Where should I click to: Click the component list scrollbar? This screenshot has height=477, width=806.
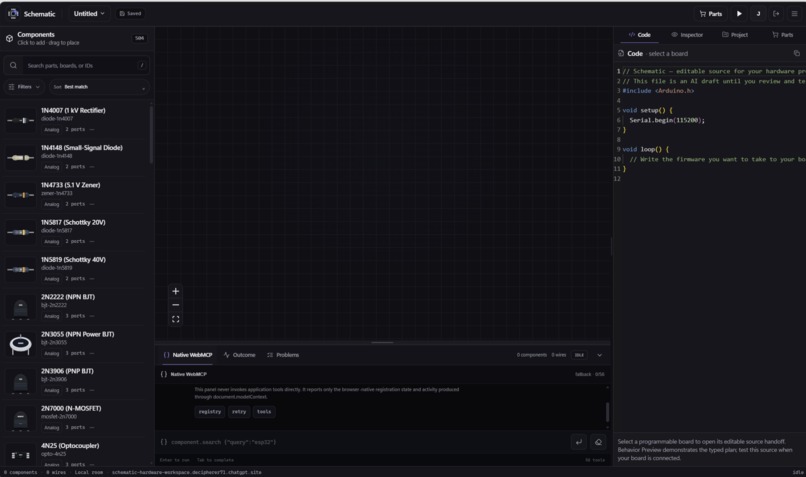(151, 135)
